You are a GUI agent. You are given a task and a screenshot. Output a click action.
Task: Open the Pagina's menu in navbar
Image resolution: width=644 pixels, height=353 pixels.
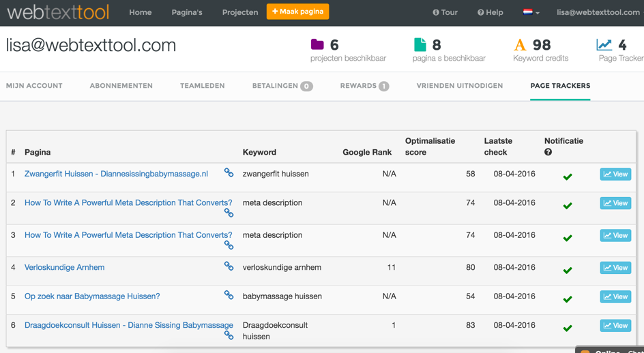tap(186, 12)
